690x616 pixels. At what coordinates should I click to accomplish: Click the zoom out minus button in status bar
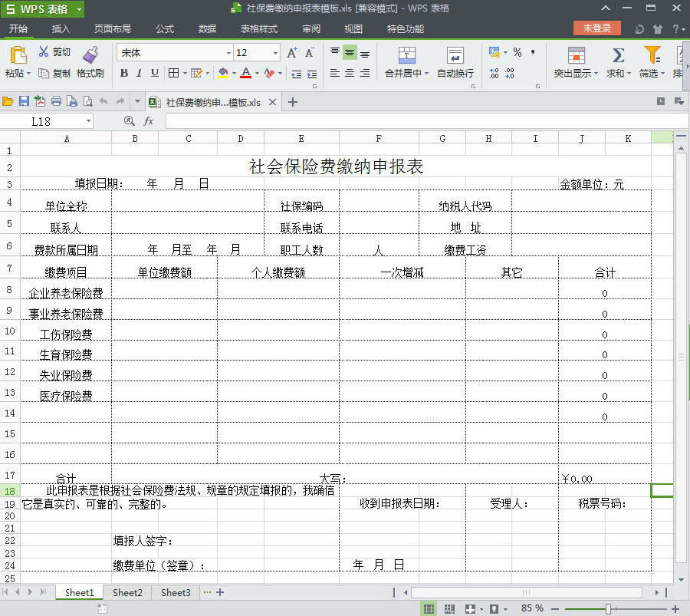tap(555, 609)
